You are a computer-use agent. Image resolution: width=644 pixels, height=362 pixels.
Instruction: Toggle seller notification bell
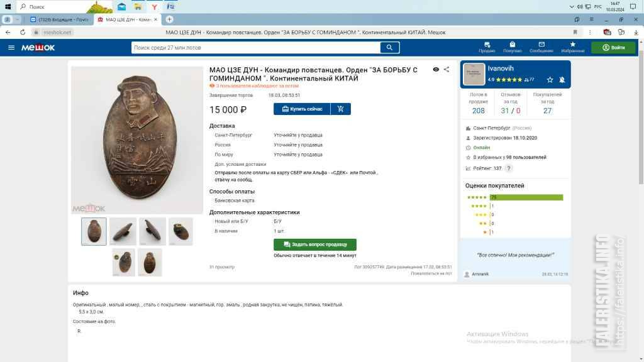(x=562, y=80)
